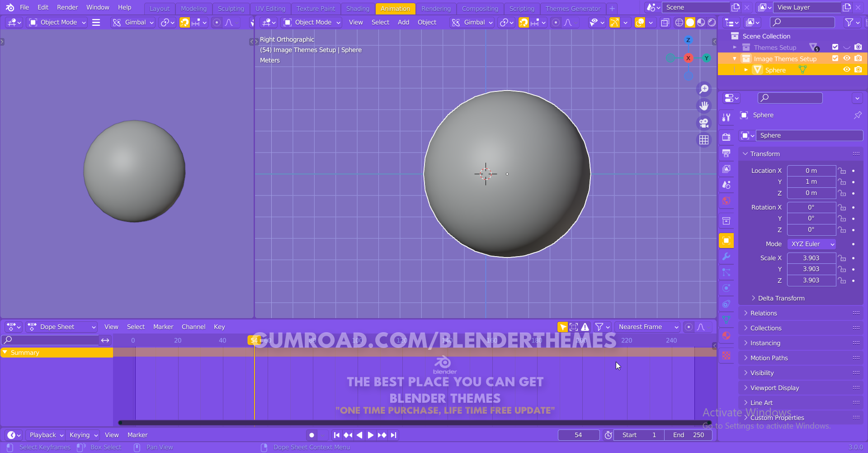Image resolution: width=868 pixels, height=453 pixels.
Task: Open the Dope Sheet mode dropdown
Action: pyautogui.click(x=61, y=327)
